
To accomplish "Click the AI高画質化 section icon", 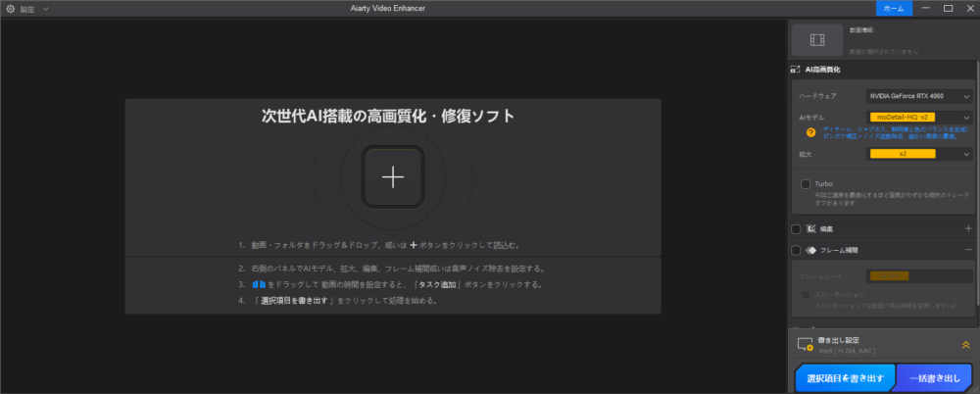I will point(796,70).
